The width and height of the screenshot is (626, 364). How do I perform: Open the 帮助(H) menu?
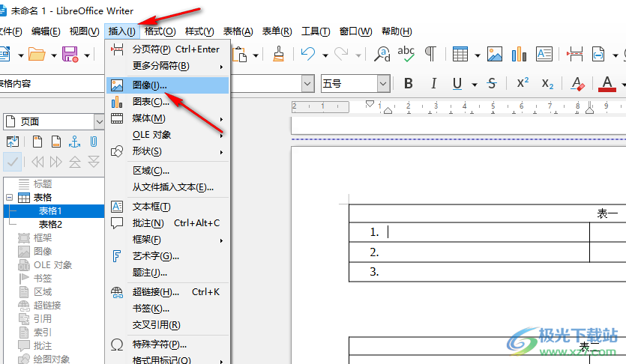(x=397, y=31)
